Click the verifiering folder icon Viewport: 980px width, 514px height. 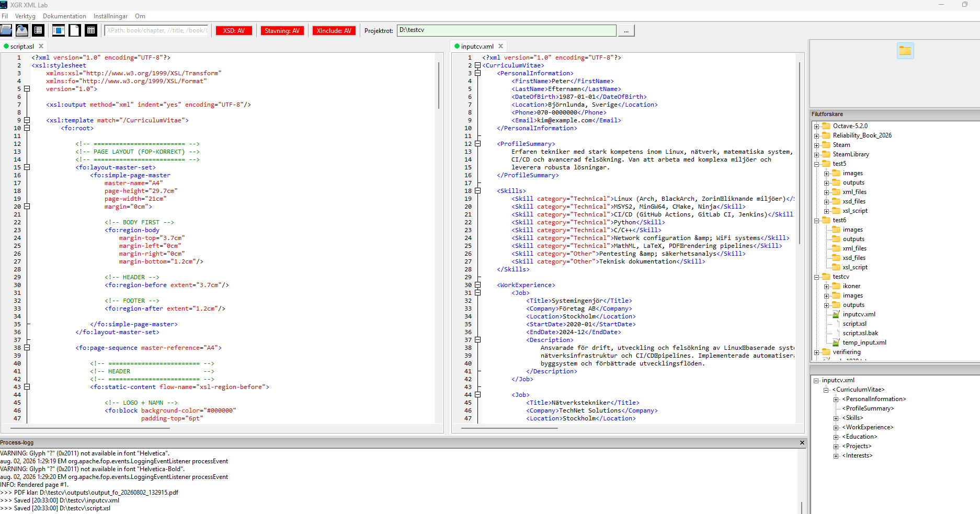[x=826, y=352]
